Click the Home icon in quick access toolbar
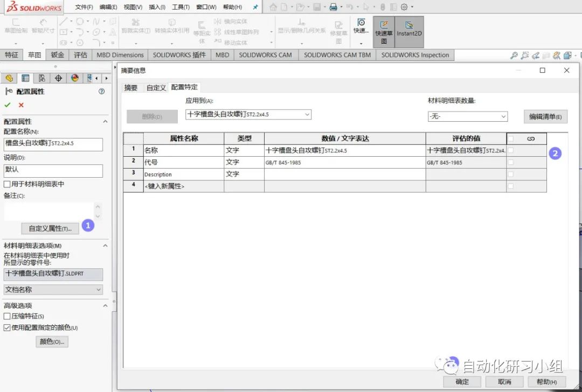This screenshot has height=392, width=582. point(273,7)
